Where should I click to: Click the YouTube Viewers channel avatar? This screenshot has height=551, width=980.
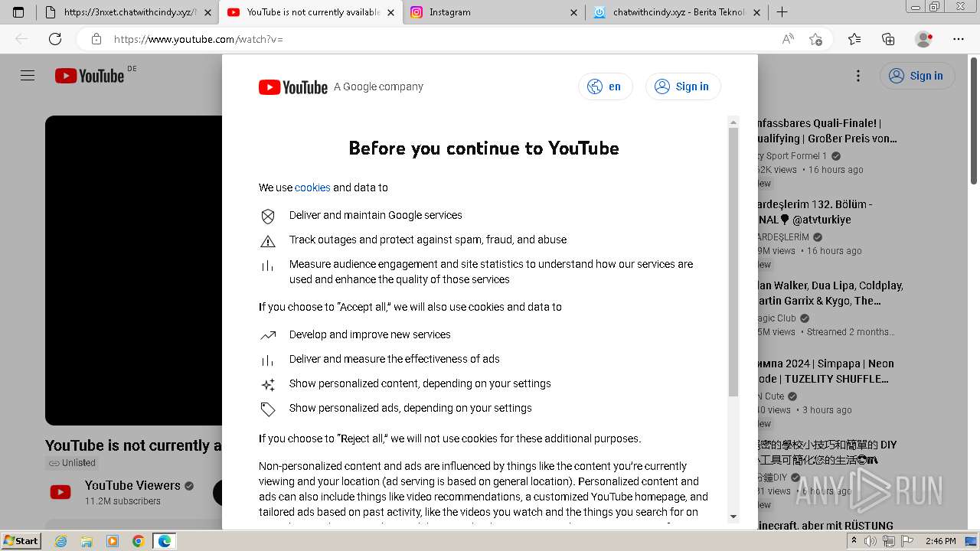60,492
